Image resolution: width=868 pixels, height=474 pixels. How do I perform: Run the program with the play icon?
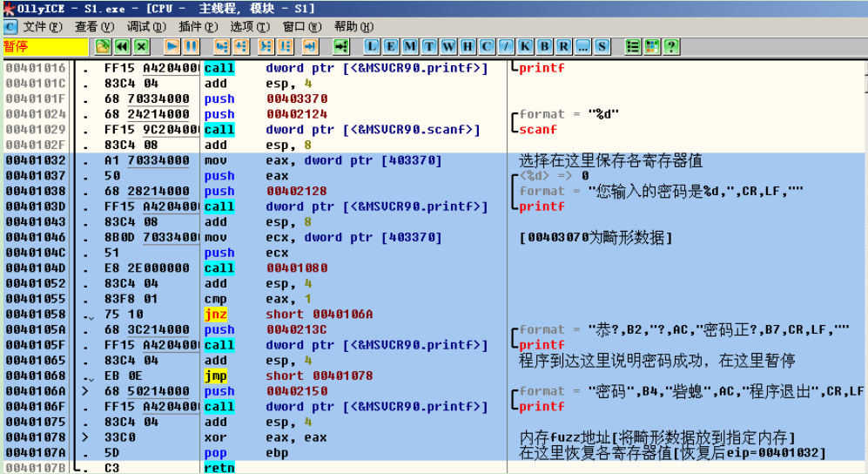pos(172,46)
